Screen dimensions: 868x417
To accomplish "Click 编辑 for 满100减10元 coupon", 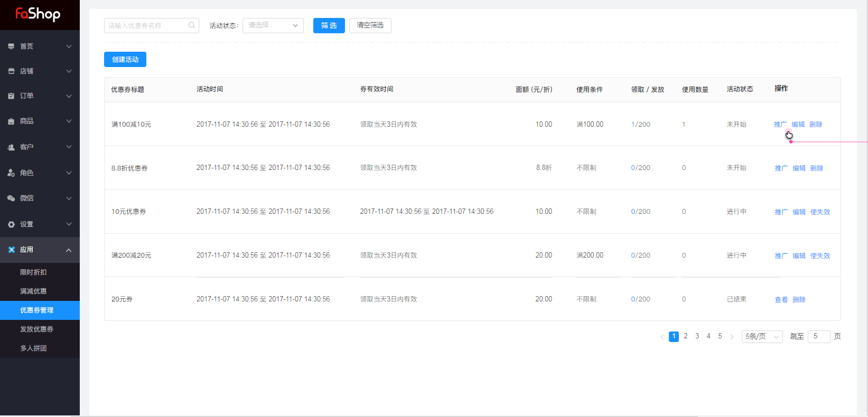I will (x=798, y=125).
